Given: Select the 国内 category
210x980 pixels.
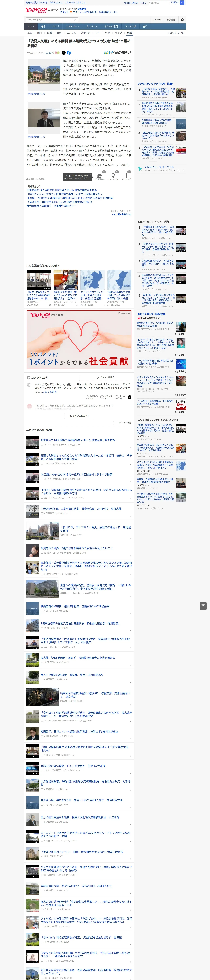Looking at the screenshot, I should [x=40, y=33].
